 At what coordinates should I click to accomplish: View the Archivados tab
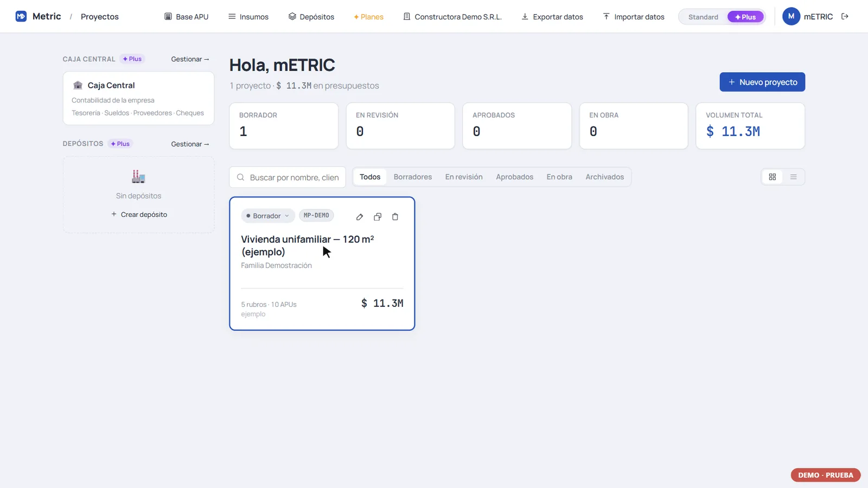(x=604, y=177)
